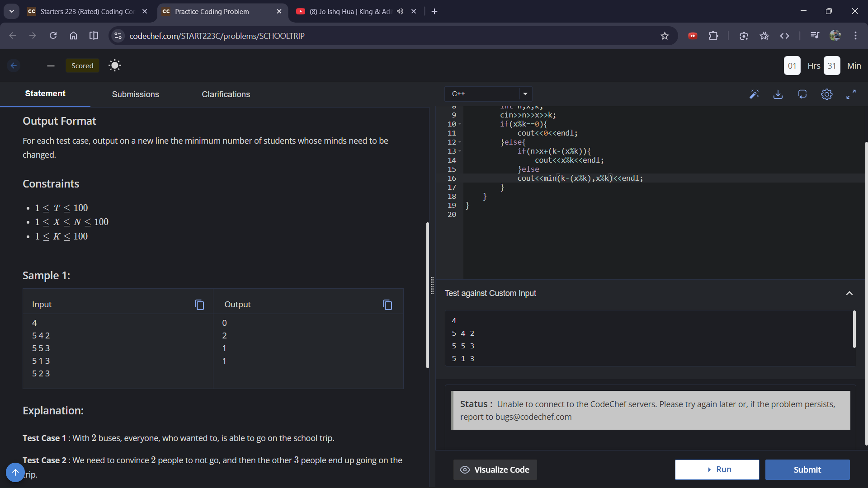Viewport: 868px width, 488px height.
Task: Click the download code icon
Action: pyautogui.click(x=778, y=94)
